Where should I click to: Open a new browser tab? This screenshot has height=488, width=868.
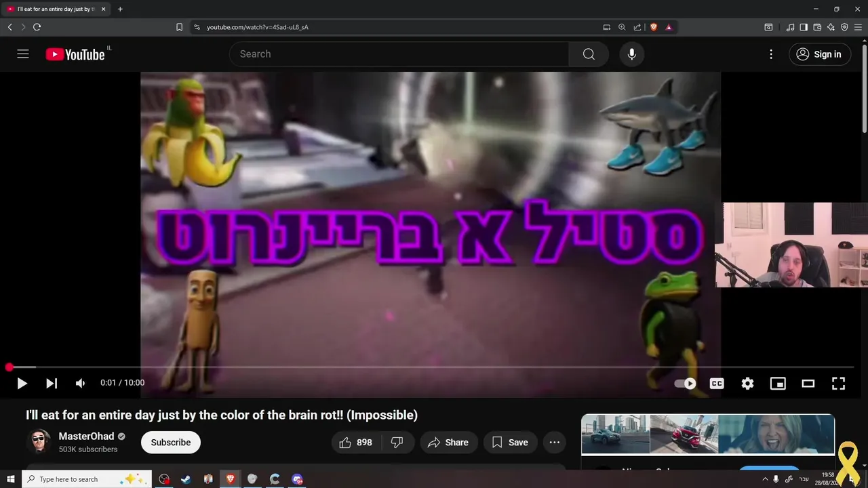click(x=120, y=9)
